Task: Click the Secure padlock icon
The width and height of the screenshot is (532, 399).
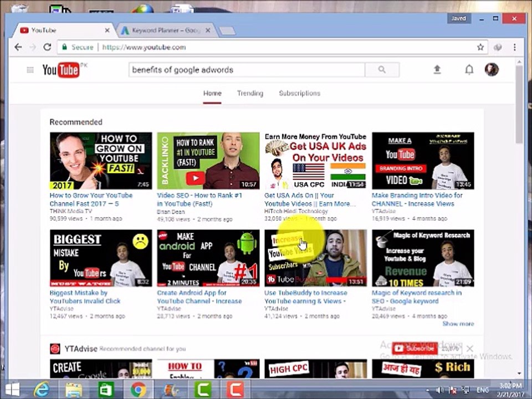Action: point(64,47)
